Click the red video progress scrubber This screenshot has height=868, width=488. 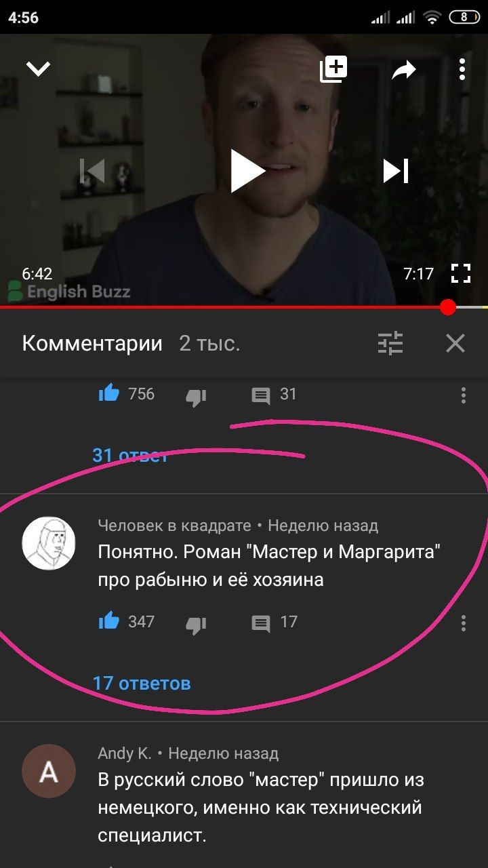[x=447, y=307]
